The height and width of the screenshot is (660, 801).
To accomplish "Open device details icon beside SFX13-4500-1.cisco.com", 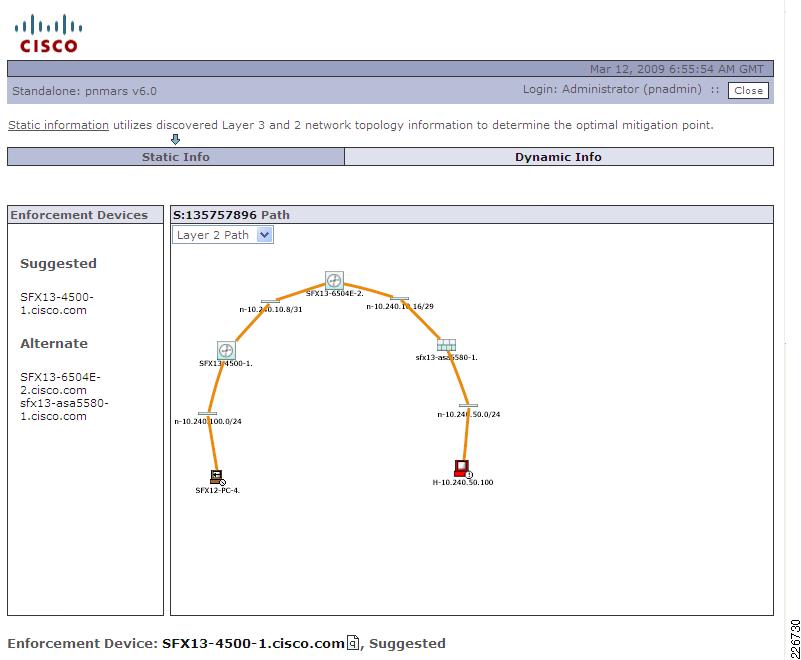I will [353, 642].
